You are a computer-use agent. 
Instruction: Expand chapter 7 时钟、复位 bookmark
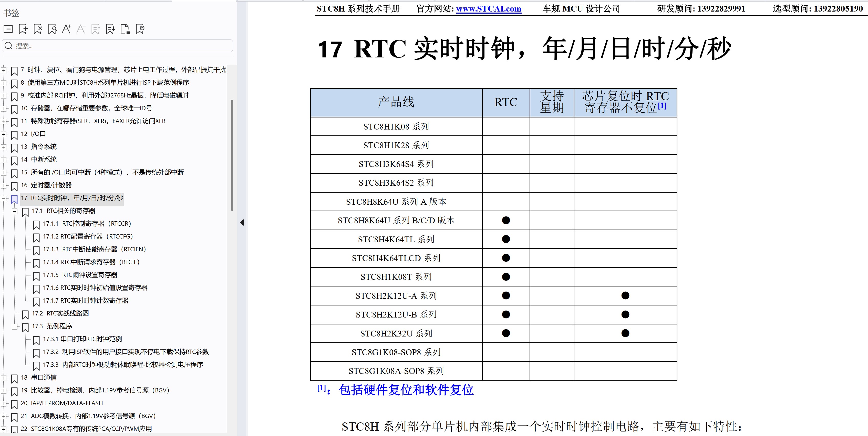3,70
